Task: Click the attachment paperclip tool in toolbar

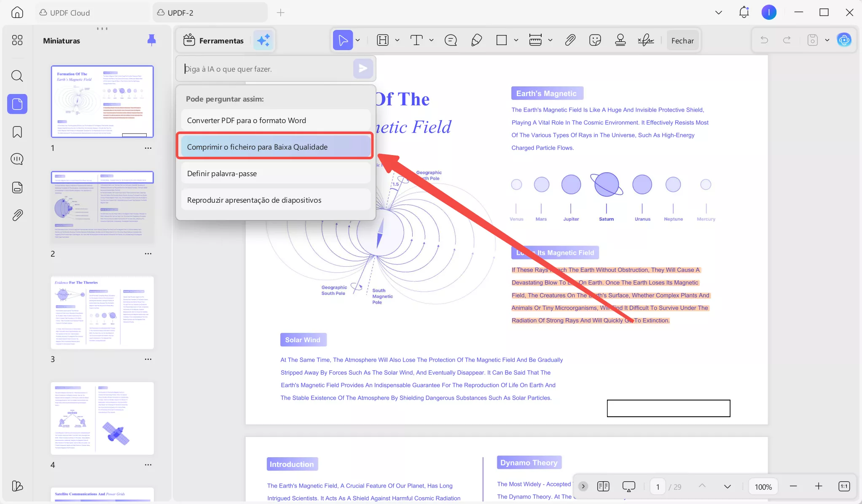Action: coord(570,40)
